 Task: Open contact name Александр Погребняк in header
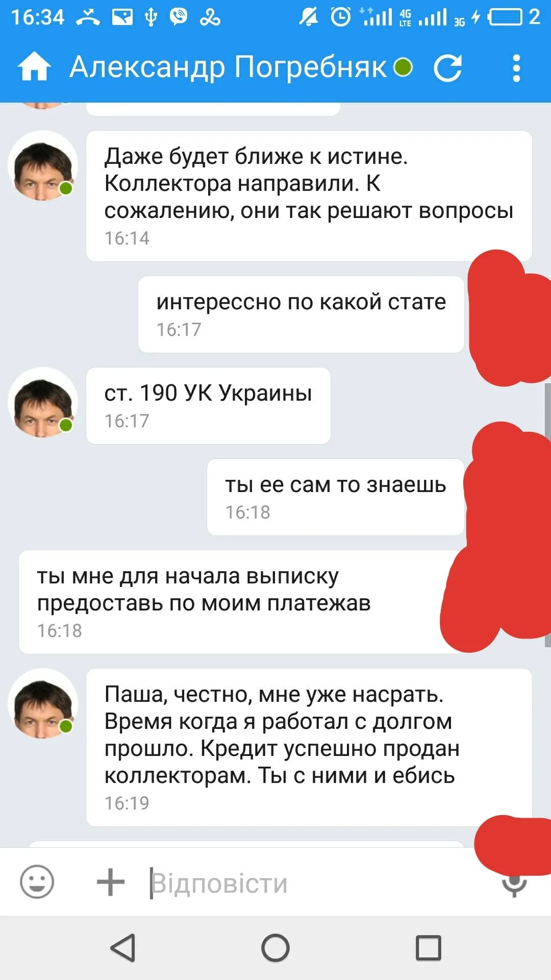(x=229, y=67)
